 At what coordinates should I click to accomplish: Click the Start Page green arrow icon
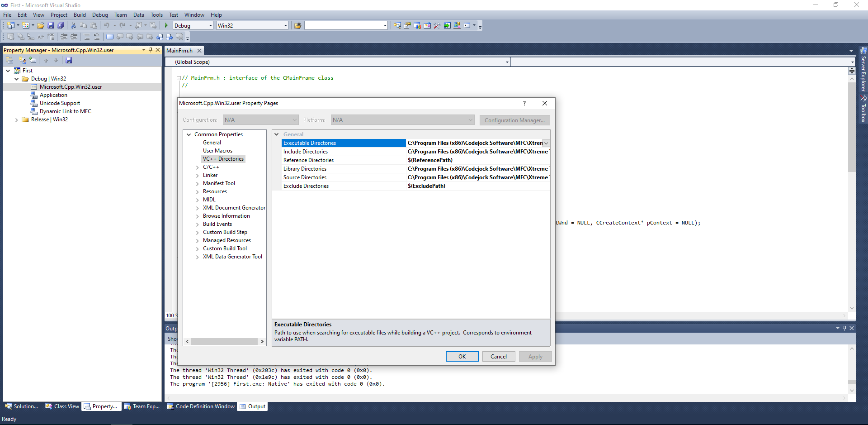(x=447, y=26)
